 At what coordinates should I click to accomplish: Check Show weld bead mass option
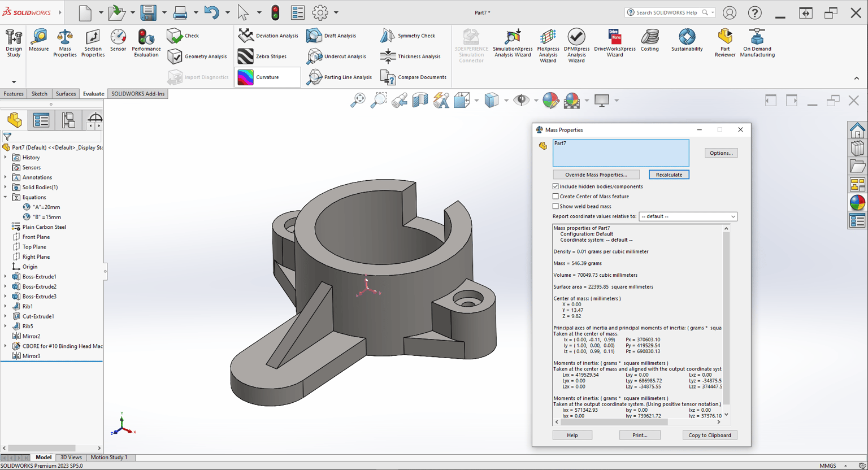(555, 207)
